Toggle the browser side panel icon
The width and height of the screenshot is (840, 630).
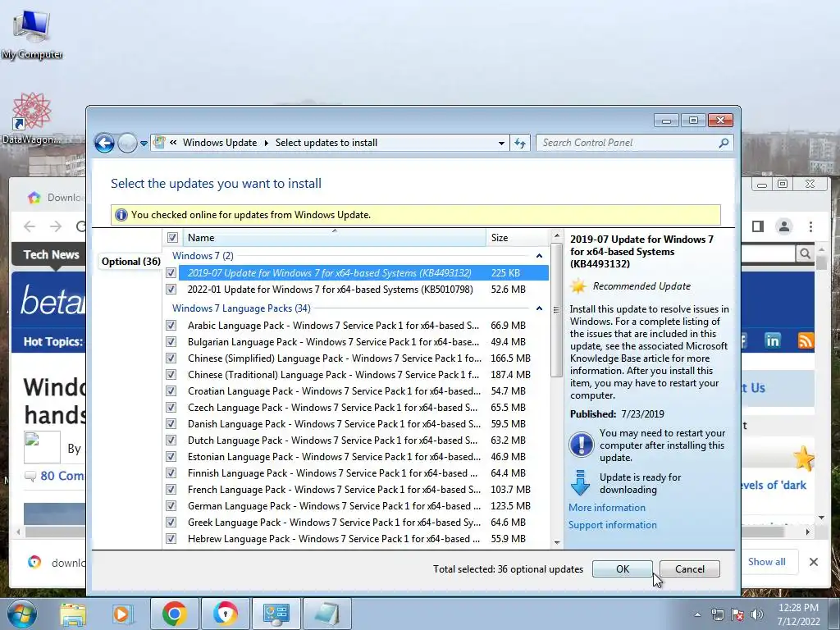coord(757,226)
